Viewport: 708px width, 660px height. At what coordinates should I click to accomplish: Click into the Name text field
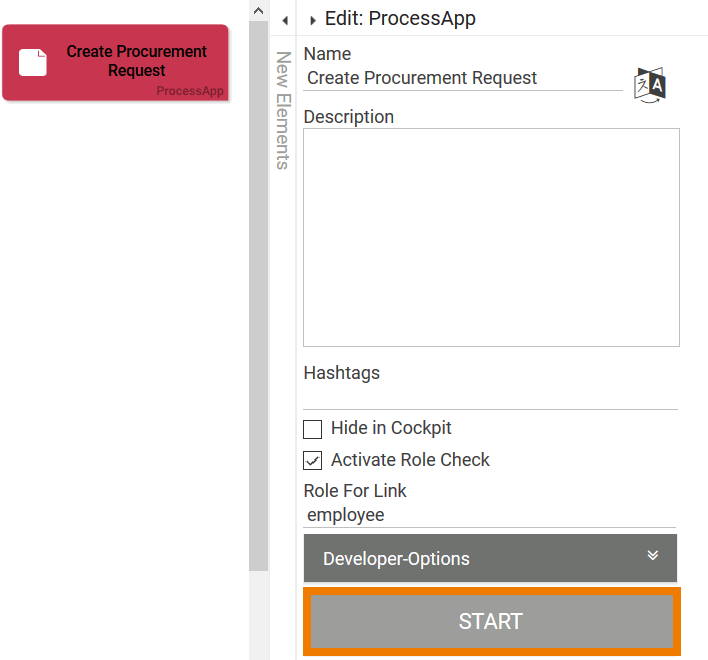tap(463, 78)
